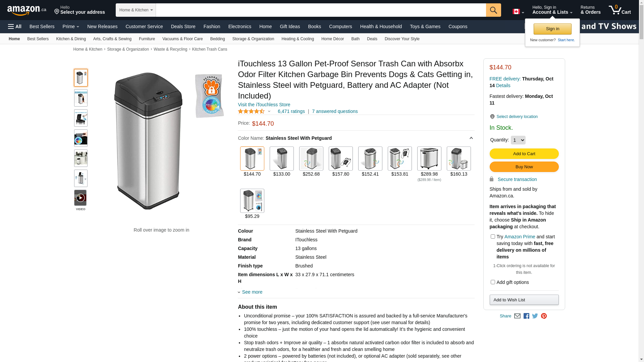
Task: Click the search magnifier button
Action: [x=493, y=10]
